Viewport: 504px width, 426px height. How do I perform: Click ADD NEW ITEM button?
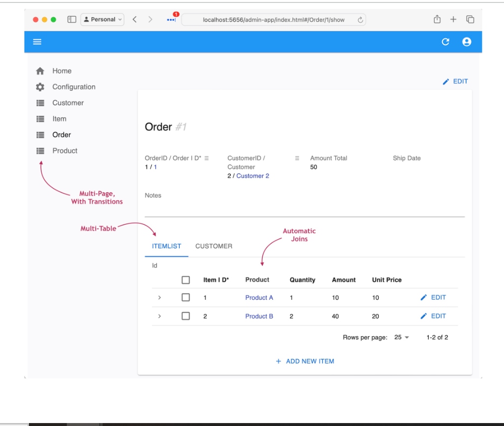pyautogui.click(x=305, y=361)
